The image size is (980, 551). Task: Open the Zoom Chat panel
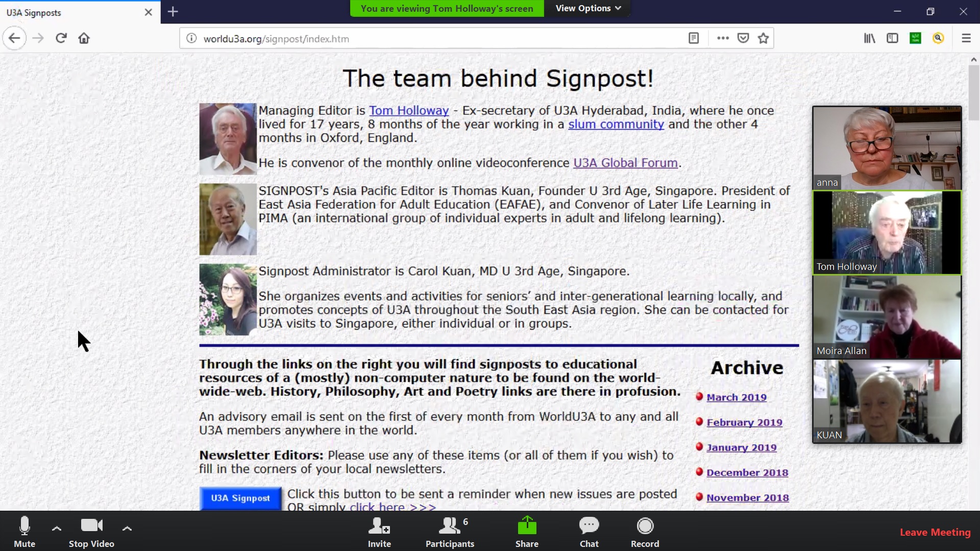pyautogui.click(x=589, y=532)
